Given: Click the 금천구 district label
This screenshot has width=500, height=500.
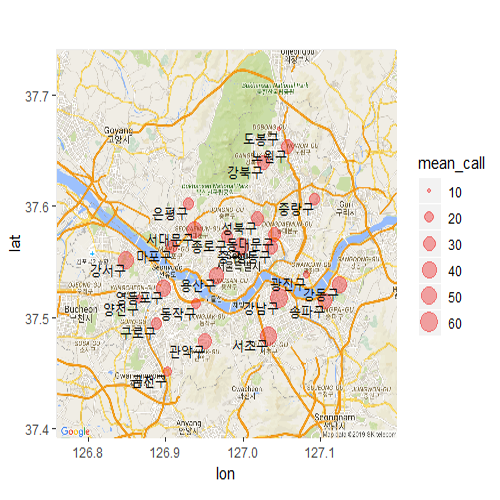Looking at the screenshot, I should tap(149, 382).
